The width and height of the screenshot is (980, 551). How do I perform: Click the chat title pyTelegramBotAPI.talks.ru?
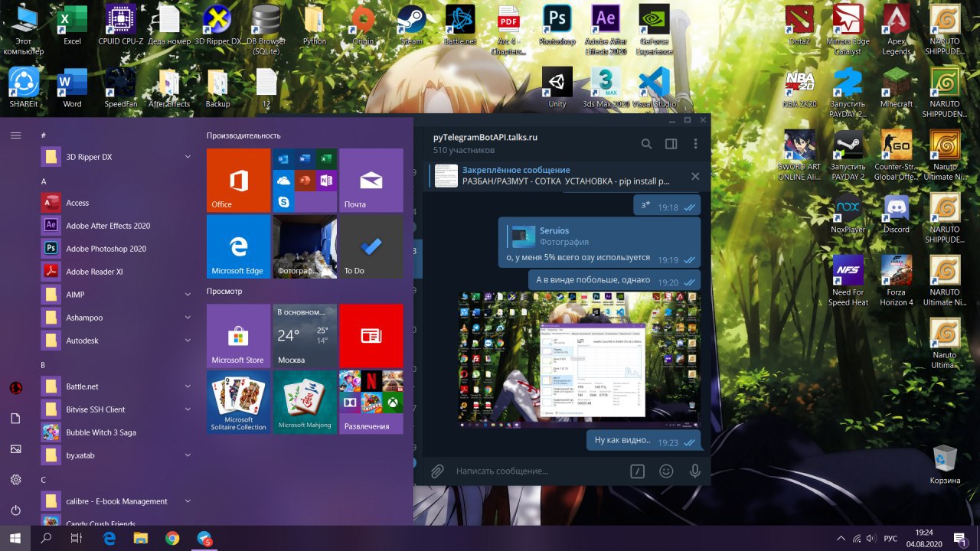point(485,137)
